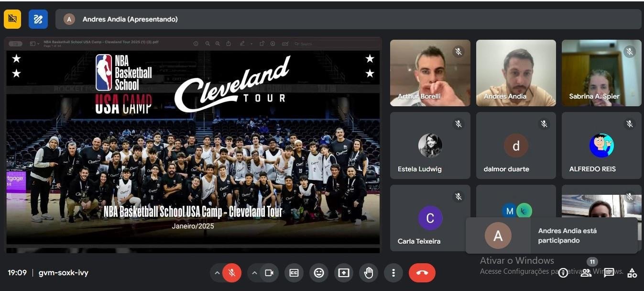Open the chat messages panel
The height and width of the screenshot is (291, 644).
tap(609, 273)
